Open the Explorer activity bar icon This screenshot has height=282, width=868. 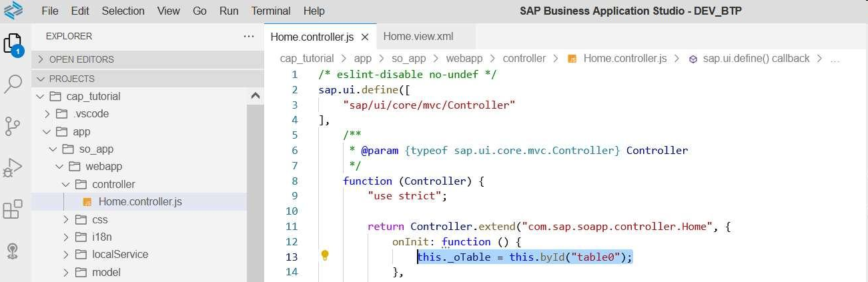(13, 44)
